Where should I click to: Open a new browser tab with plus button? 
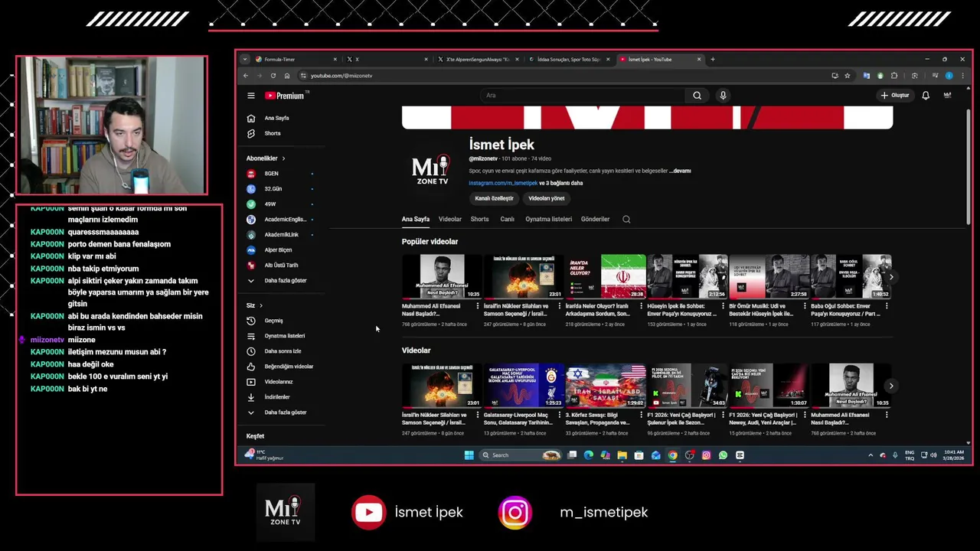pos(713,59)
